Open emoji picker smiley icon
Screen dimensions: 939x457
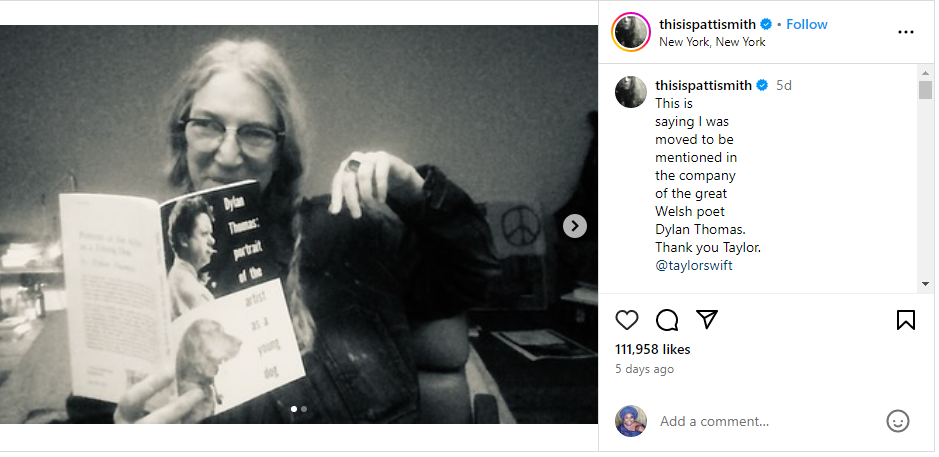pyautogui.click(x=898, y=421)
